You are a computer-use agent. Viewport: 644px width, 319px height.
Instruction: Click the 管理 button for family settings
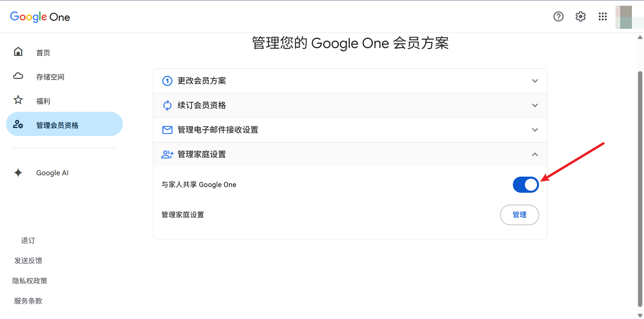click(x=519, y=215)
